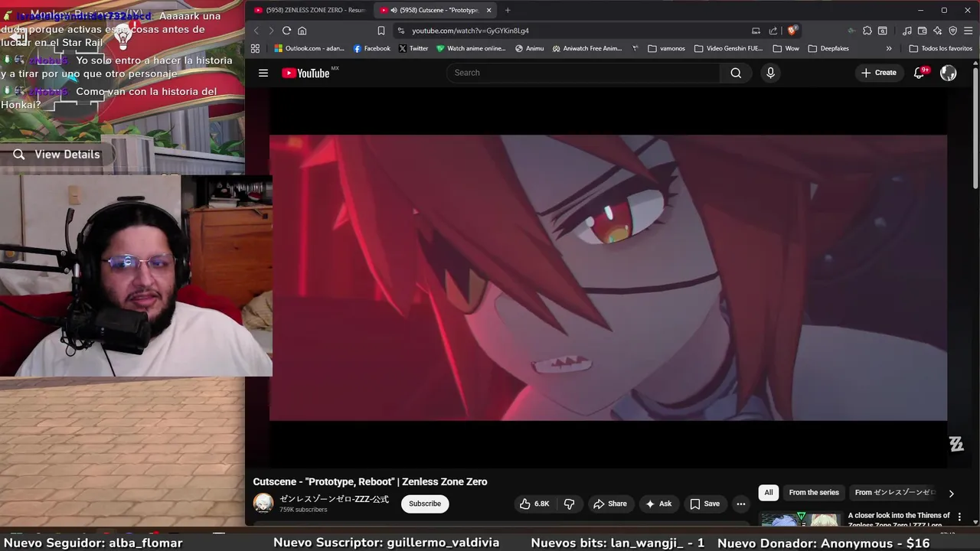Open the Animu bookmark

529,48
